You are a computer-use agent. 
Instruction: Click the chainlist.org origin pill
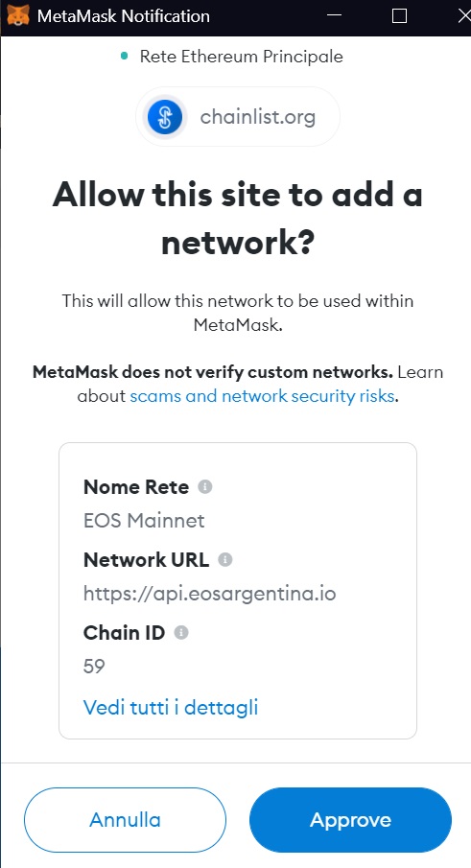pos(238,117)
